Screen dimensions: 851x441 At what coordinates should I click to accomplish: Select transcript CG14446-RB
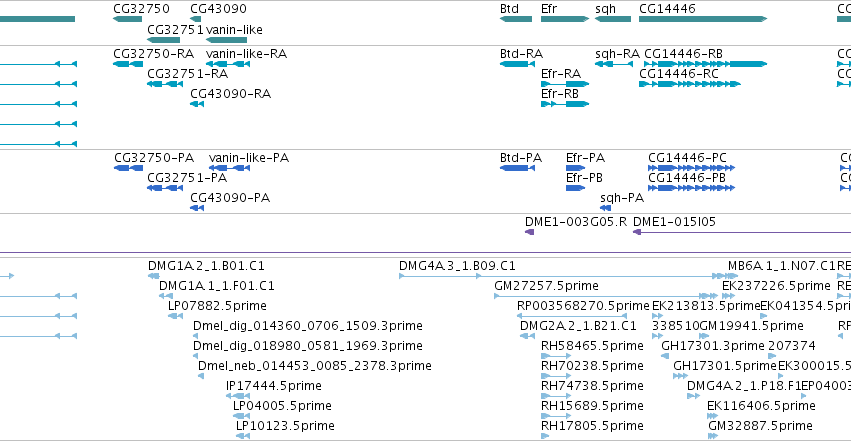pyautogui.click(x=706, y=64)
